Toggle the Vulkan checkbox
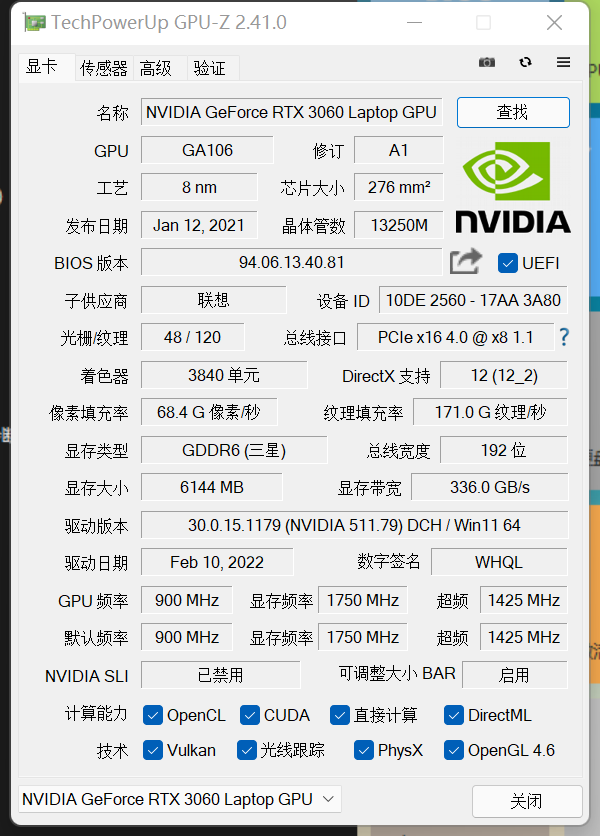600x836 pixels. point(153,750)
